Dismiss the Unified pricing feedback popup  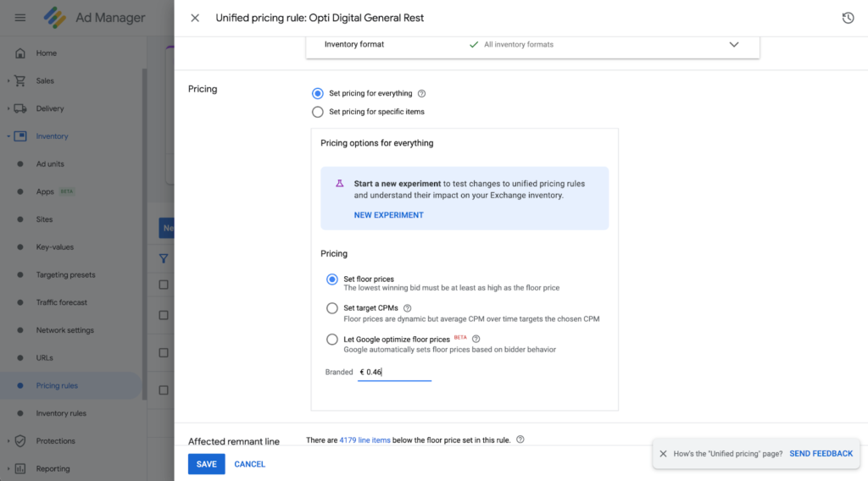coord(663,454)
